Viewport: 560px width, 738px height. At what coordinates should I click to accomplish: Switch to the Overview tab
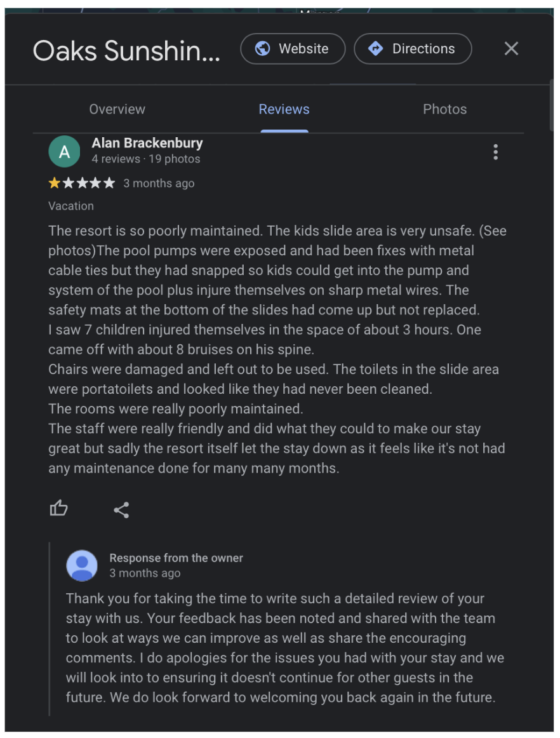coord(117,109)
